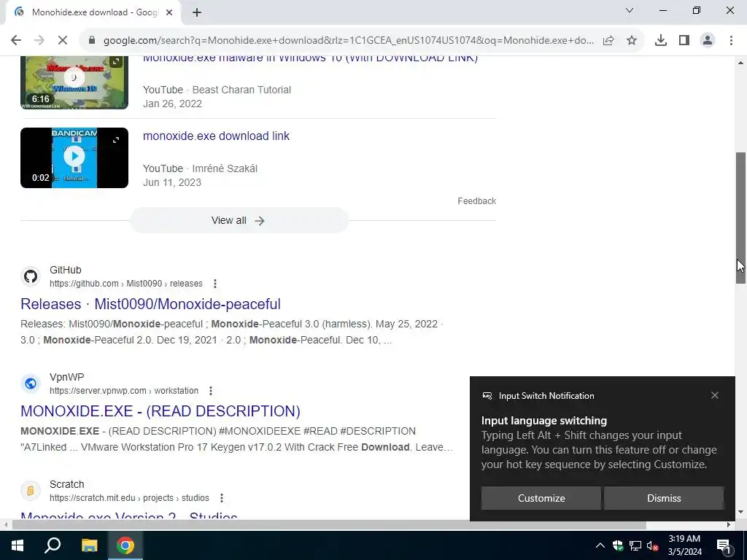
Task: Close the Monohide.exe download tab
Action: (169, 12)
